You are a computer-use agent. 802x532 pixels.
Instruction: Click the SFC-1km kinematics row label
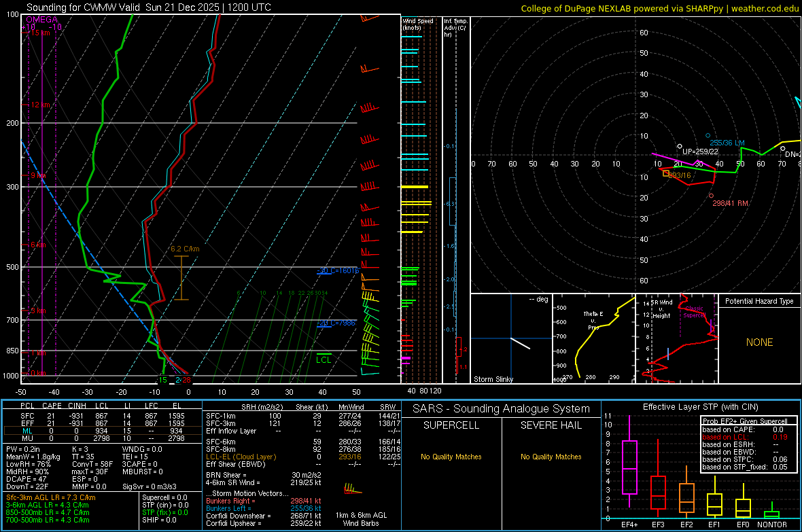[x=221, y=416]
